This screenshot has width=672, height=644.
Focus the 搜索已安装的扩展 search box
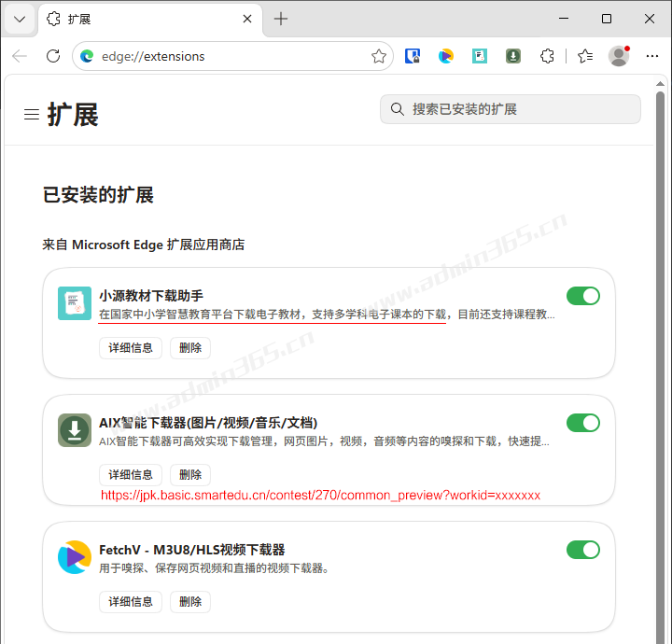[x=511, y=109]
